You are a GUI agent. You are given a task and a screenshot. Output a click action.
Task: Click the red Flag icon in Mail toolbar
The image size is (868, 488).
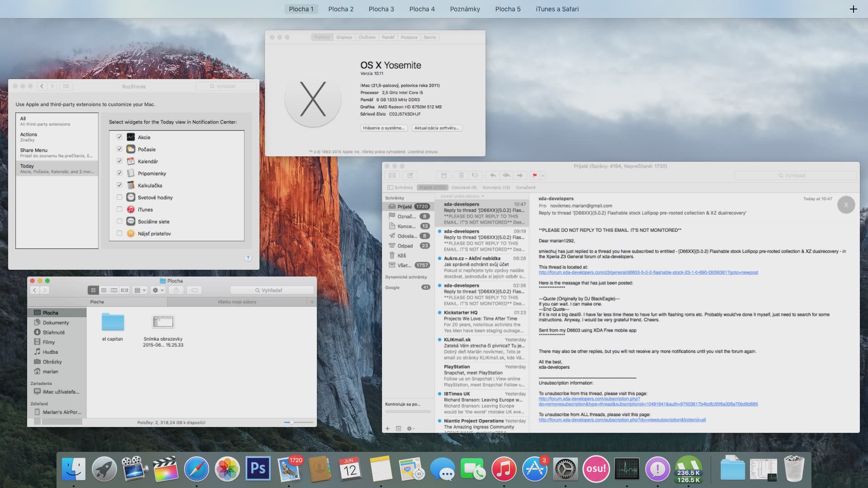[x=535, y=175]
